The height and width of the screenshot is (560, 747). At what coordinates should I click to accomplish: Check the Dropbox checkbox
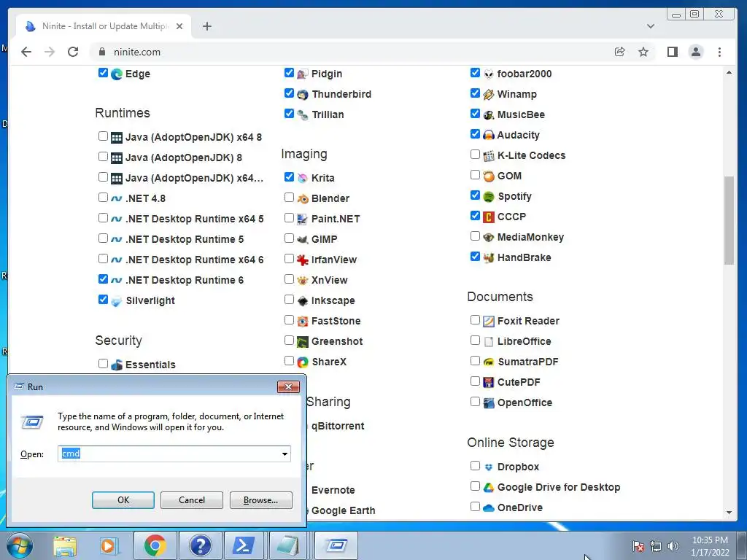(474, 466)
